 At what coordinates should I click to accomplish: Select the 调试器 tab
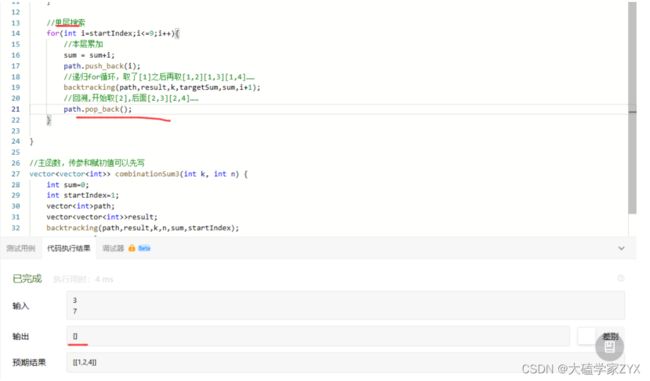pos(113,248)
